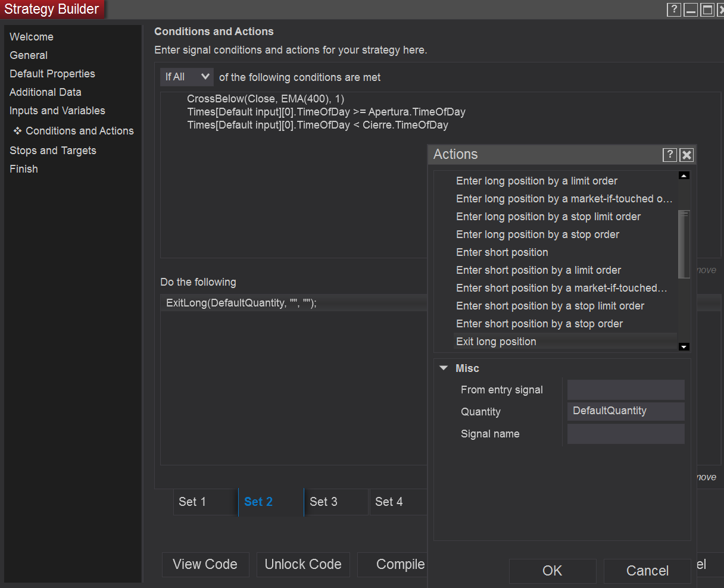The width and height of the screenshot is (724, 588).
Task: Switch to Set 1 tab
Action: [192, 502]
